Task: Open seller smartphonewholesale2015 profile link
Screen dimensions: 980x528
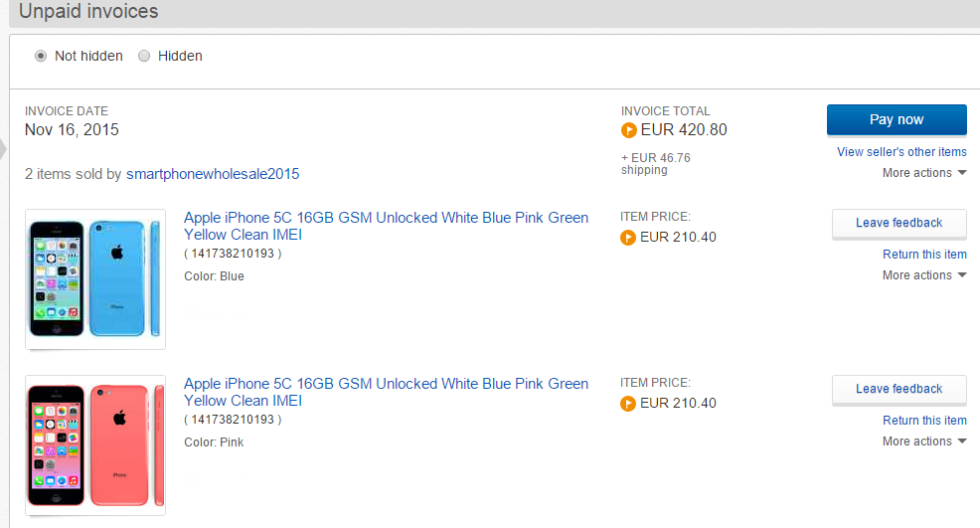Action: tap(213, 174)
